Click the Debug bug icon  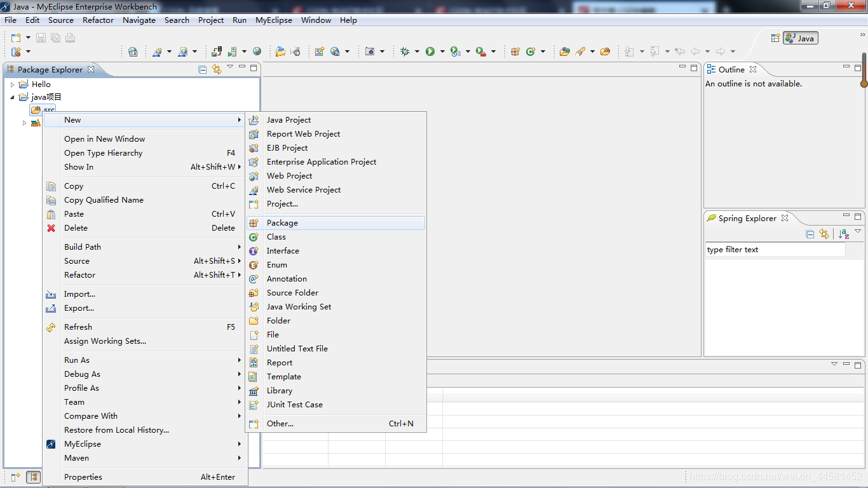405,51
